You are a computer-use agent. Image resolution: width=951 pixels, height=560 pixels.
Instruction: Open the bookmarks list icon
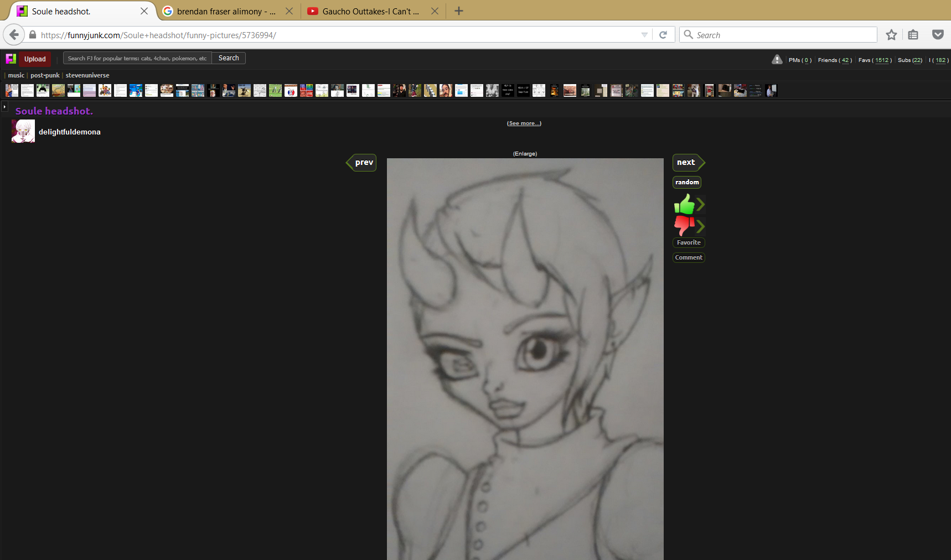pyautogui.click(x=913, y=35)
